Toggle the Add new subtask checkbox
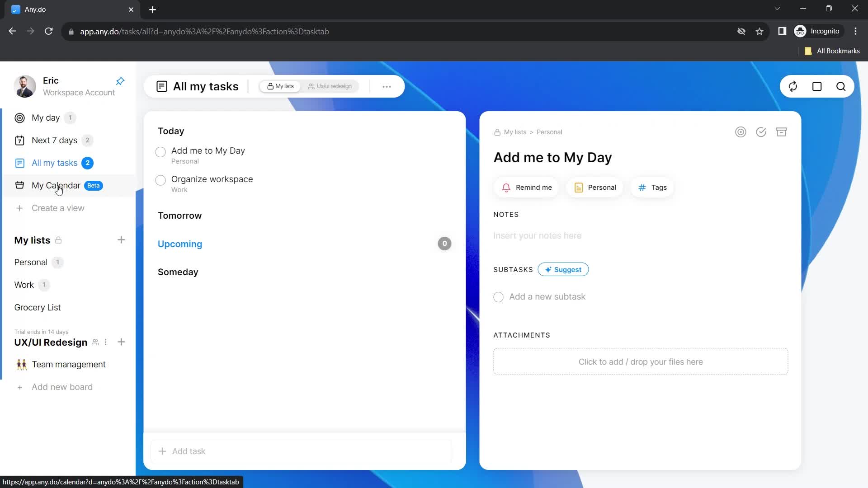 click(x=499, y=297)
